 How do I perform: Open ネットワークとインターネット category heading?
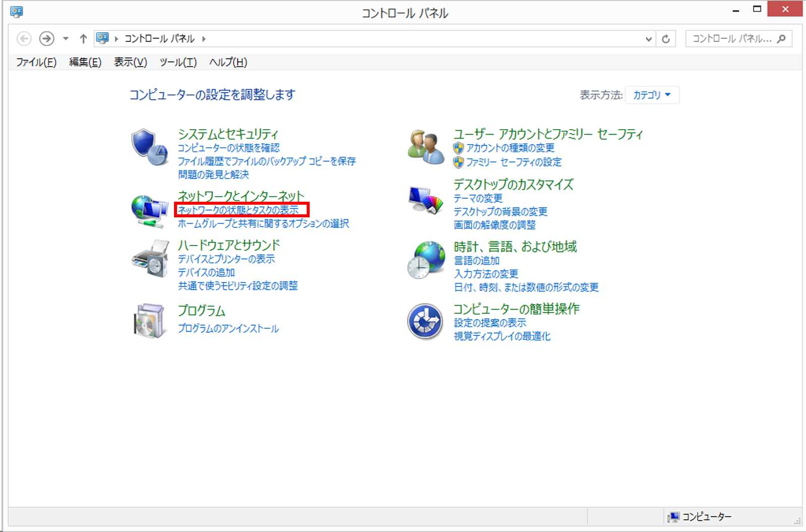point(241,196)
